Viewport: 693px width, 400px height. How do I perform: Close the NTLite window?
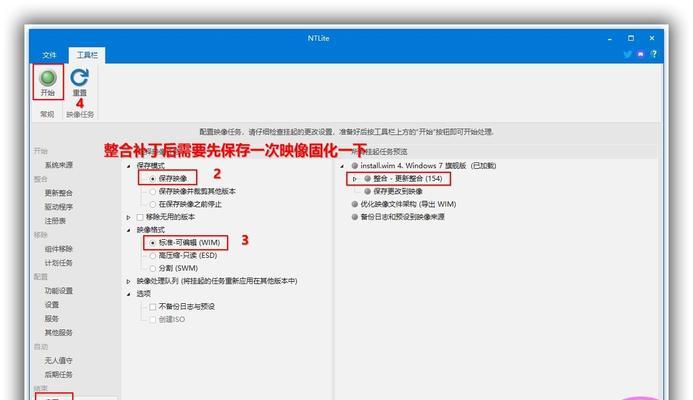click(x=652, y=38)
